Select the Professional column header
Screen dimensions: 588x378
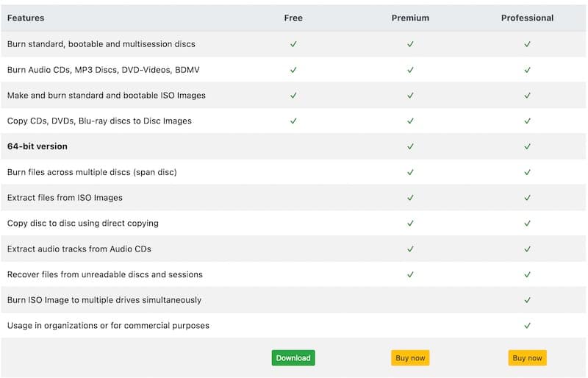click(x=527, y=18)
